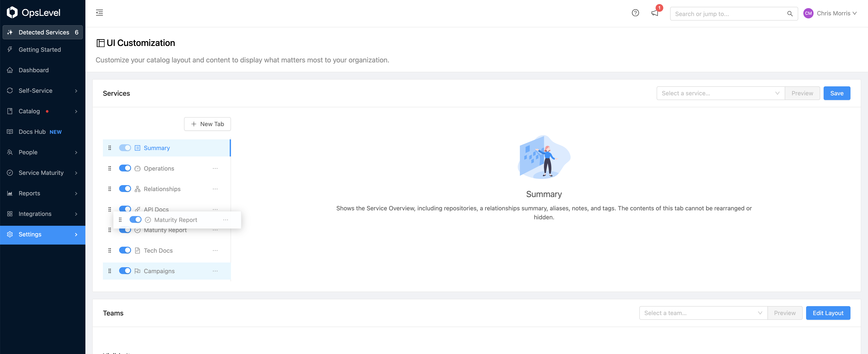868x354 pixels.
Task: Click the Self-Service refresh icon
Action: click(x=10, y=90)
